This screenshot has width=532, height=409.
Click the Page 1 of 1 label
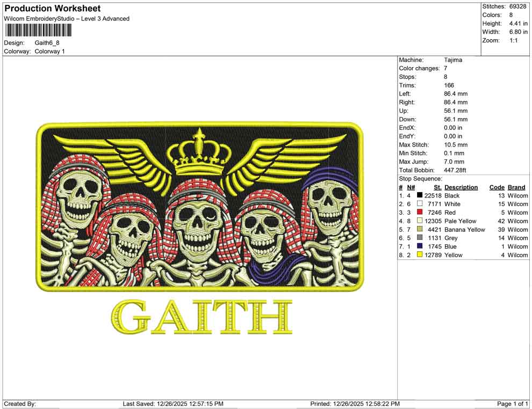tap(511, 404)
